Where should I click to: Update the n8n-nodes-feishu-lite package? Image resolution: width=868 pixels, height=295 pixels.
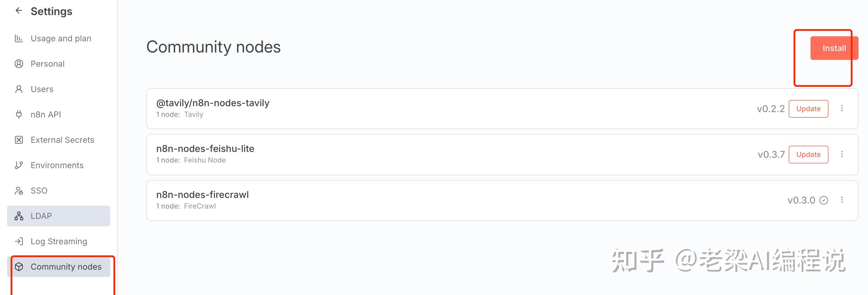pyautogui.click(x=808, y=155)
